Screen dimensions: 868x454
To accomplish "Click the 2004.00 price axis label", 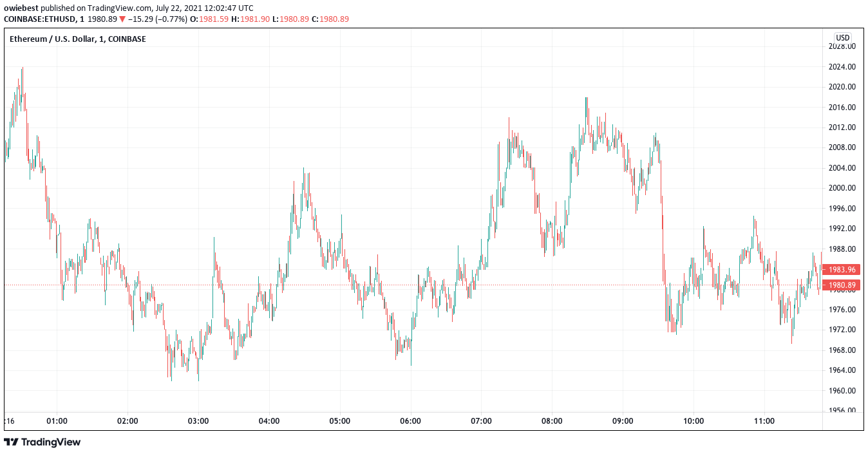I will (842, 168).
